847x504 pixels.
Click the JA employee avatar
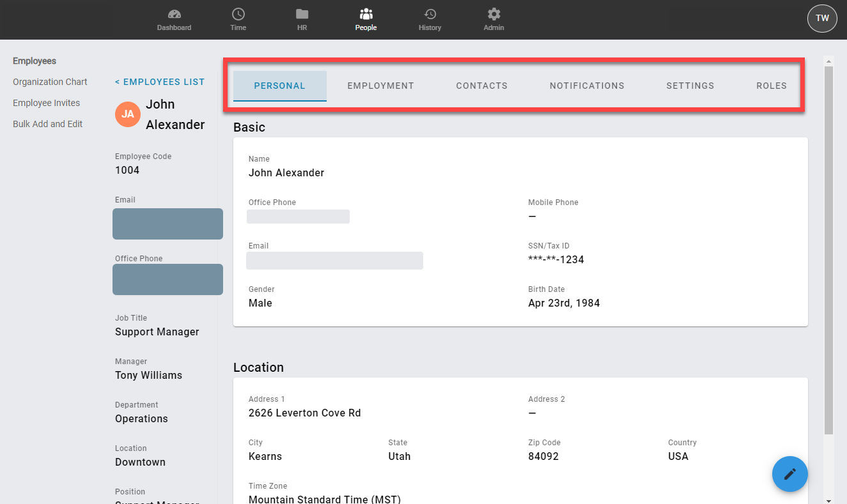(x=128, y=114)
